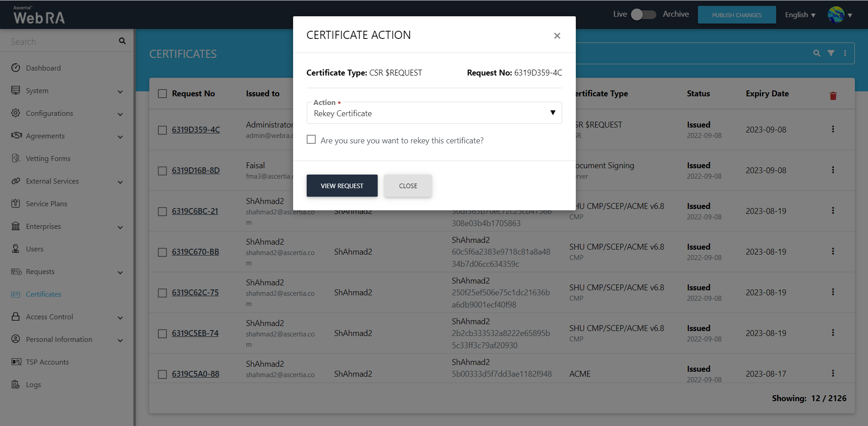Close the Certificate Action dialog with X
Image resolution: width=868 pixels, height=426 pixels.
pos(557,36)
